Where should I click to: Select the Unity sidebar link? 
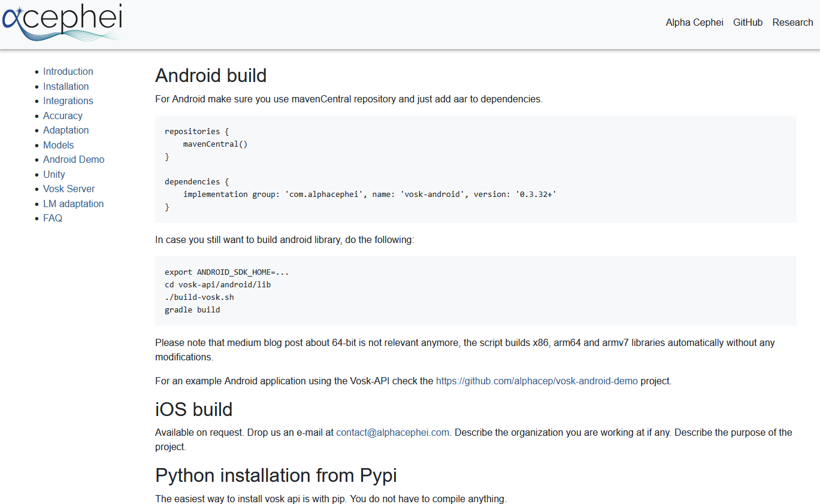click(54, 174)
